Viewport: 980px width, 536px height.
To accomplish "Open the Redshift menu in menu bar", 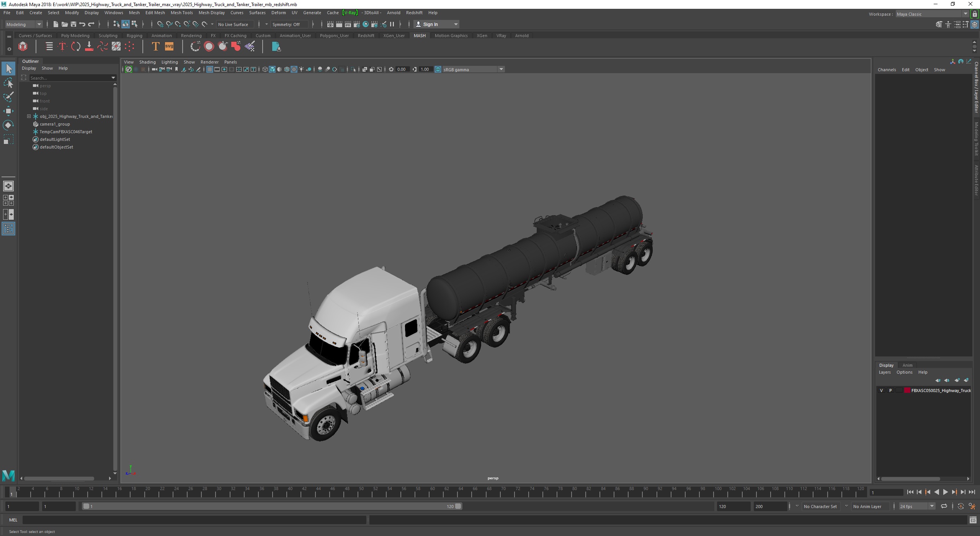I will (x=414, y=13).
